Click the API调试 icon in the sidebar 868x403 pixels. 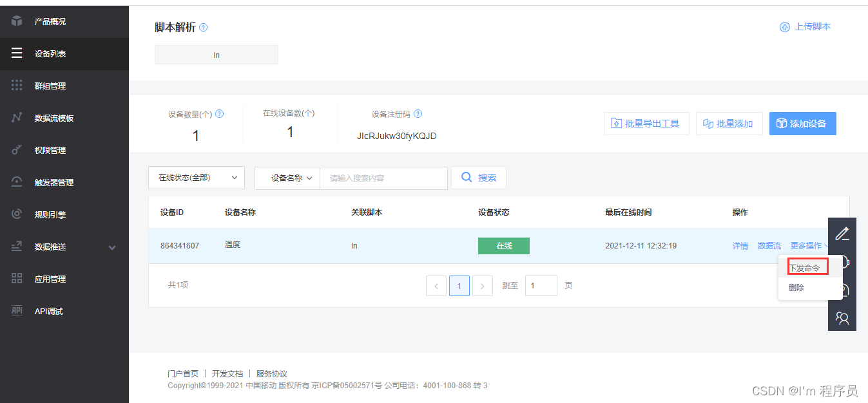tap(17, 310)
